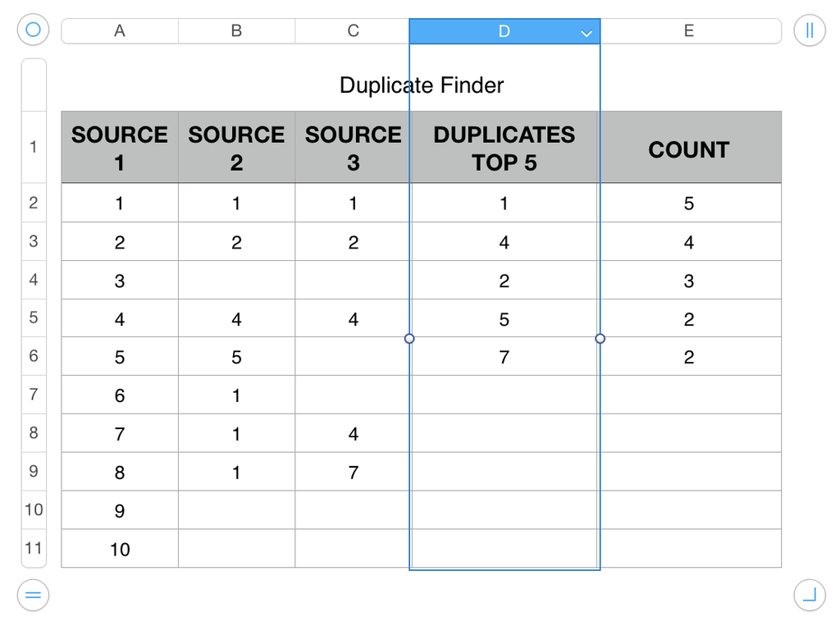Click Source 2 cell with 2 in row 3
This screenshot has width=840, height=626.
[237, 241]
